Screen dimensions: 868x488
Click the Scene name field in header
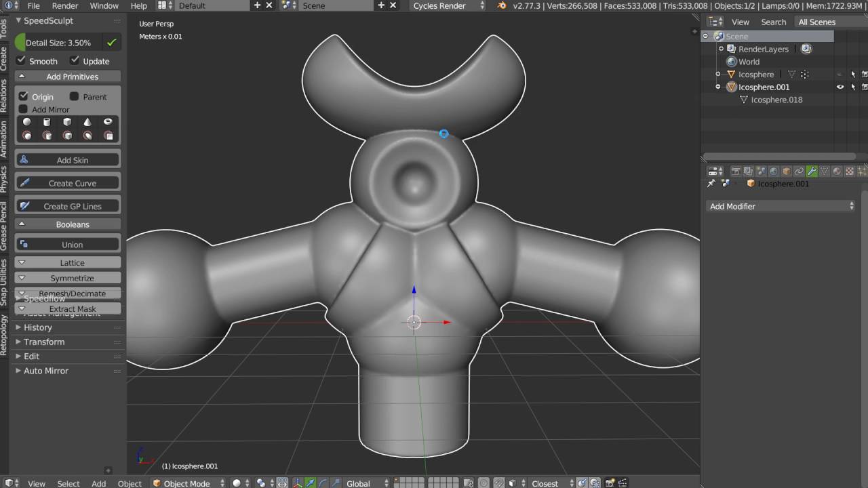336,5
